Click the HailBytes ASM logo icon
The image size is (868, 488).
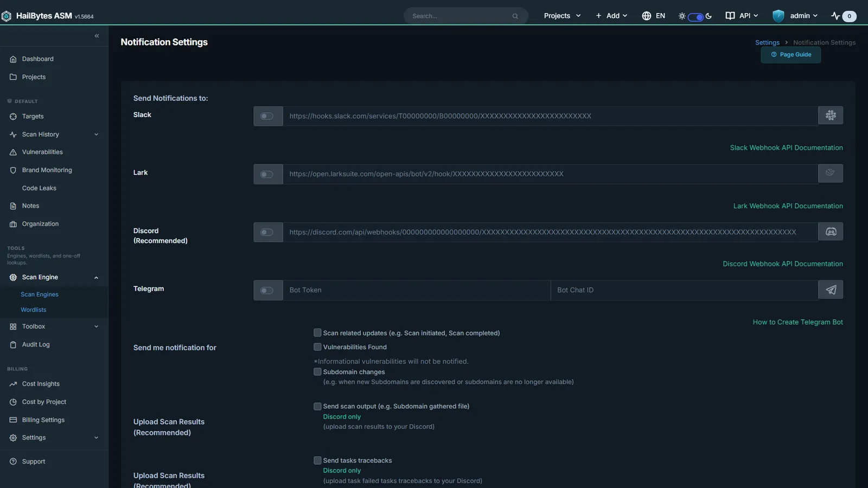tap(7, 16)
